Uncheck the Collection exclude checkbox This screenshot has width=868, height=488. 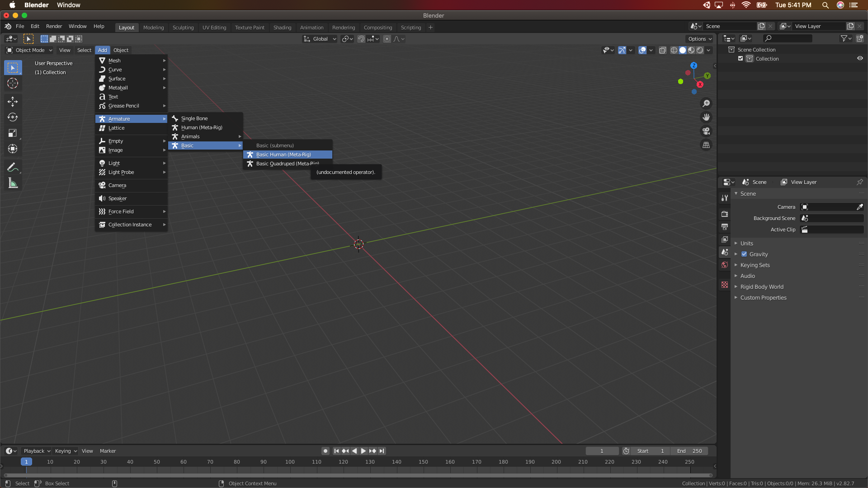[741, 58]
